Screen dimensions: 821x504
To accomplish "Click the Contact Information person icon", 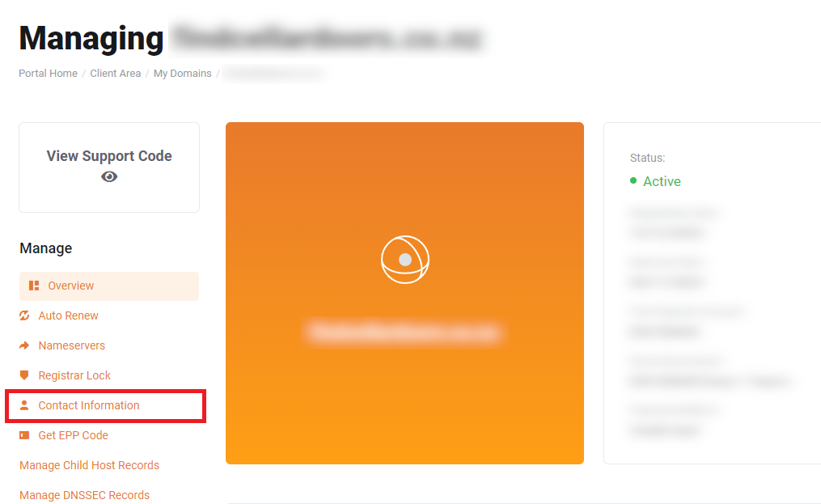I will (24, 405).
